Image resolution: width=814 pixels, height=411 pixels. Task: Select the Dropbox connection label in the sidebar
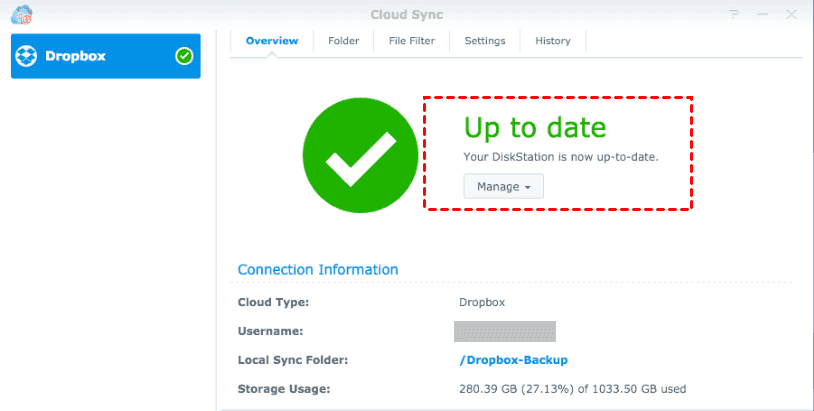coord(76,56)
